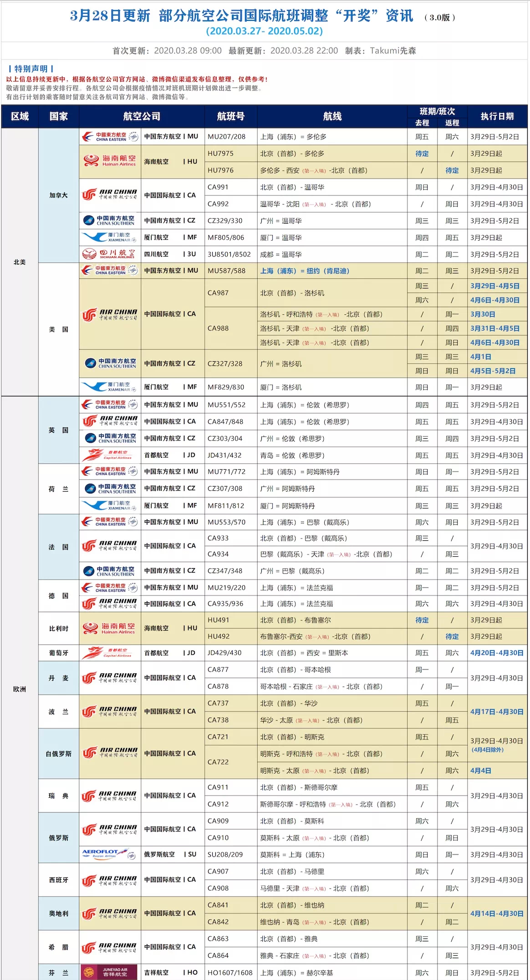The width and height of the screenshot is (530, 980).
Task: Click route 青岛 = 伦敦（希思罗）
Action: (x=292, y=456)
